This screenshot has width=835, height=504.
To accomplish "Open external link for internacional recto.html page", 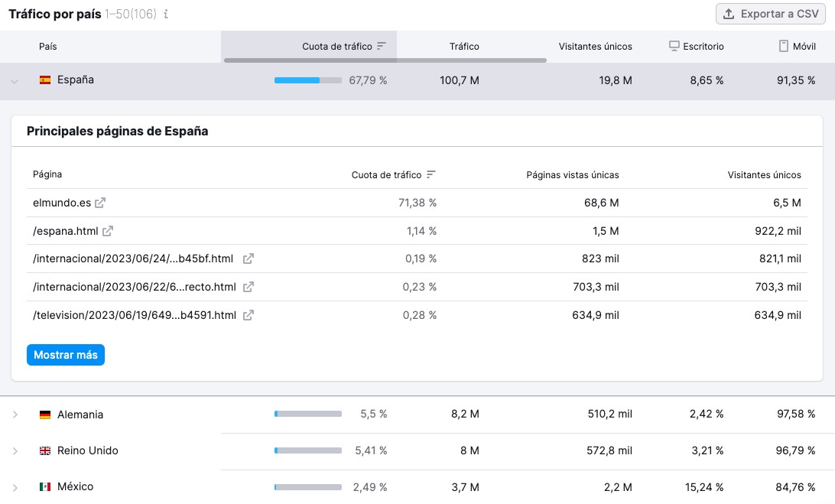I will point(249,288).
